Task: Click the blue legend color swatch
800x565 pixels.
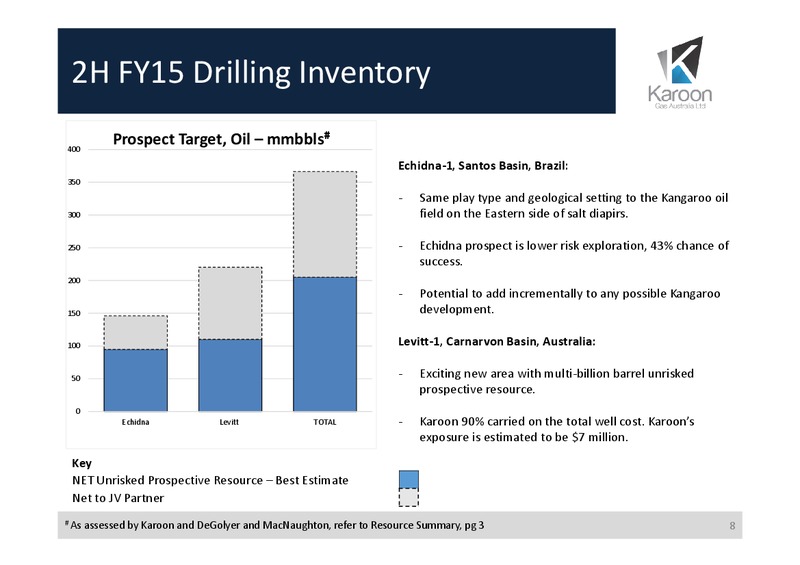Action: (x=409, y=480)
